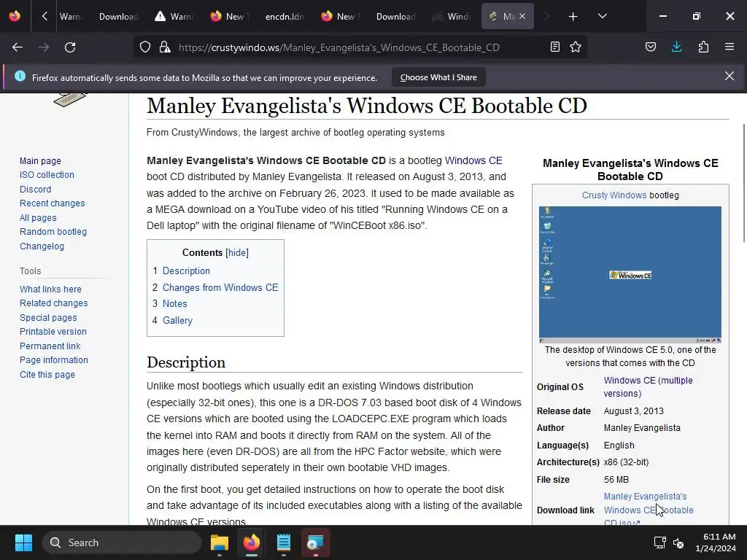
Task: Bookmark this page with star
Action: pyautogui.click(x=576, y=47)
